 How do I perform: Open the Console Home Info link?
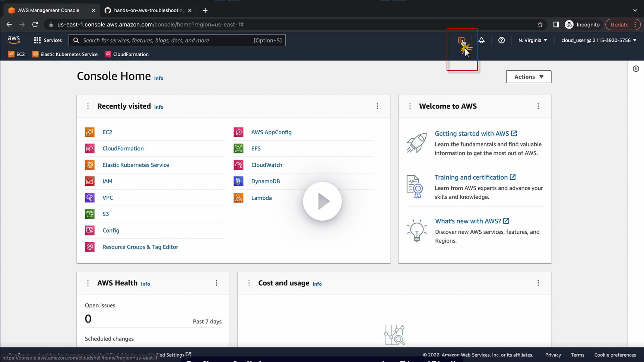click(x=159, y=78)
